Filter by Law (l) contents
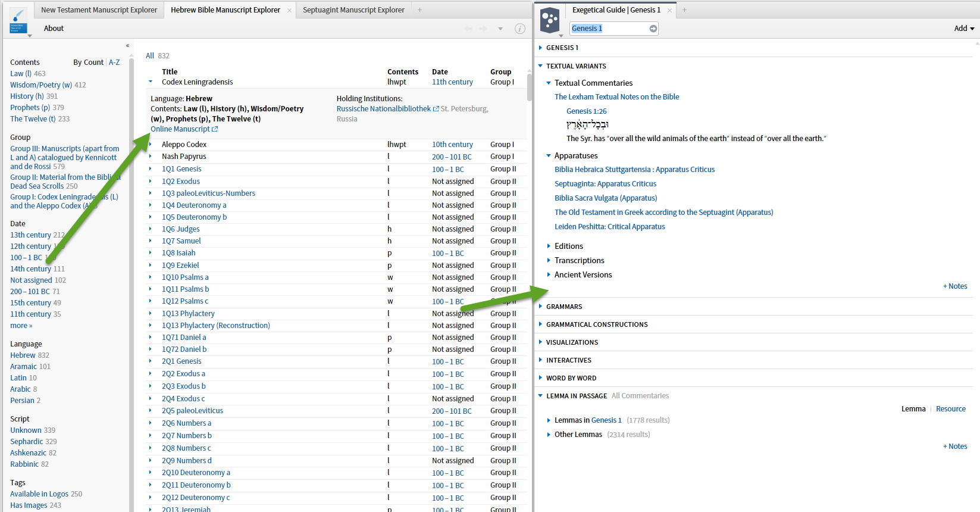 [21, 74]
